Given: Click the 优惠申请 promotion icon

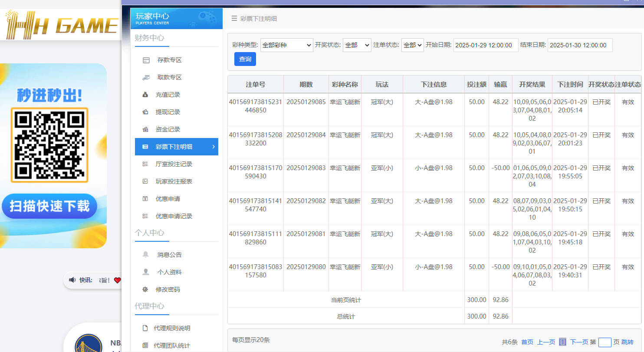Looking at the screenshot, I should click(145, 198).
